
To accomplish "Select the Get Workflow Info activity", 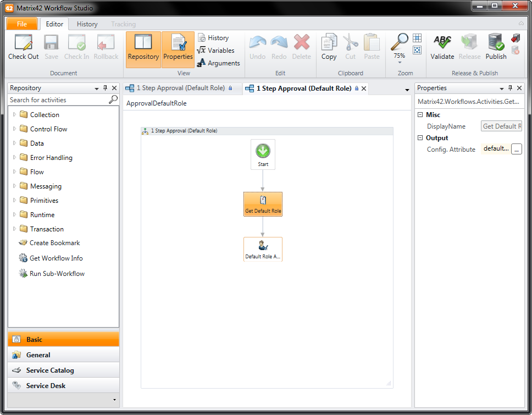I will point(51,258).
